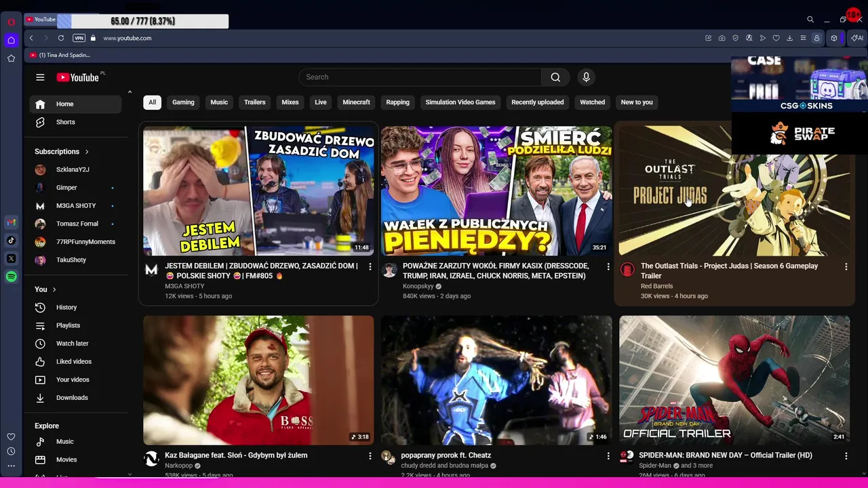868x488 pixels.
Task: Open the Tomasz Fornal subscription channel
Action: (x=75, y=224)
